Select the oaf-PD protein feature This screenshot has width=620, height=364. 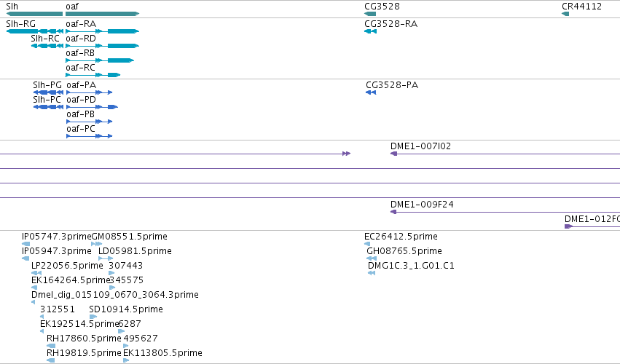92,107
